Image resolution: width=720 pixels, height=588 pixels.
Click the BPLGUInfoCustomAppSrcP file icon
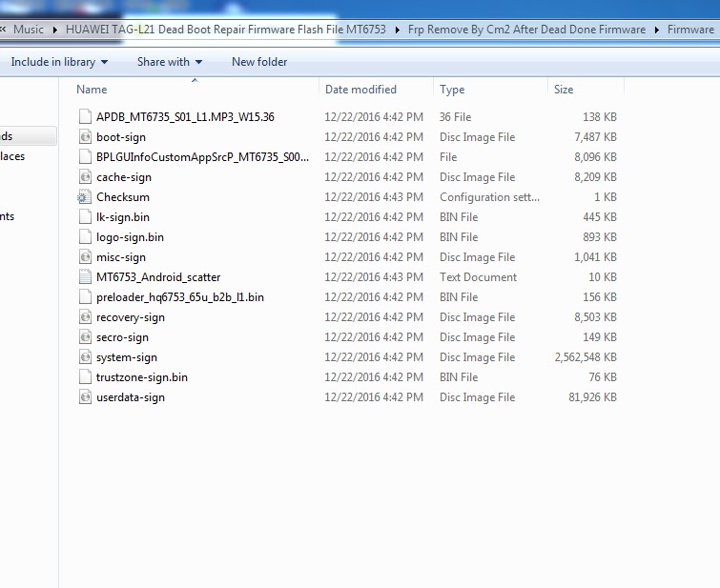[85, 157]
